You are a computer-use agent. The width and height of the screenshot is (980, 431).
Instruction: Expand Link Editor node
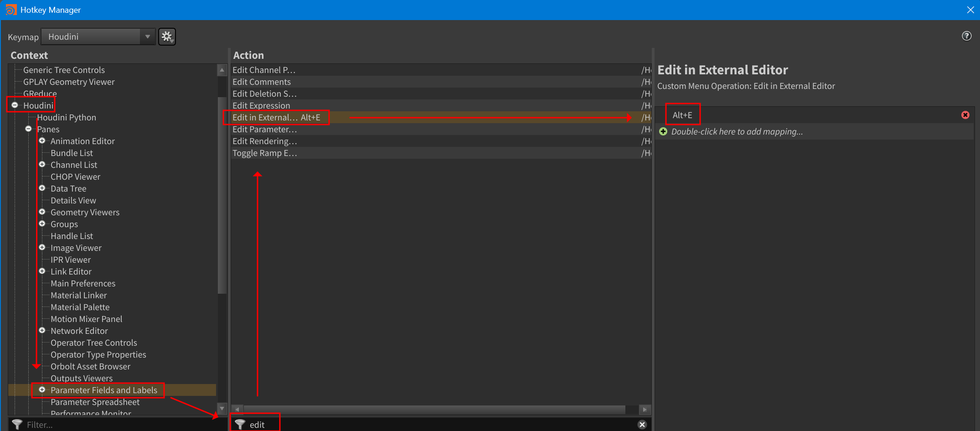[42, 271]
